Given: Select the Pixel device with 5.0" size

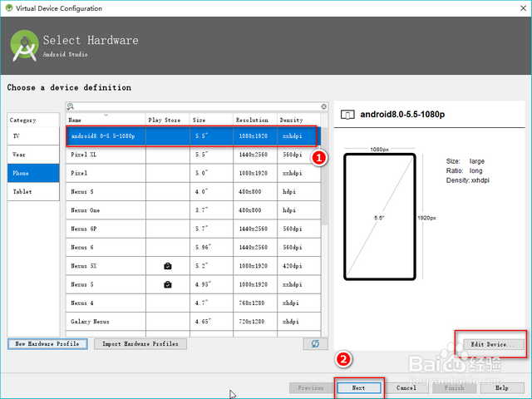Looking at the screenshot, I should [x=193, y=173].
